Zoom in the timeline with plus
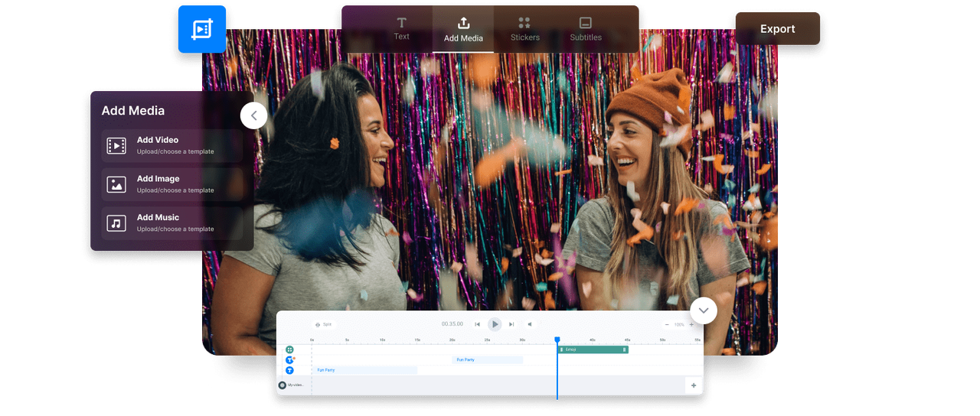The height and width of the screenshot is (416, 980). tap(691, 324)
